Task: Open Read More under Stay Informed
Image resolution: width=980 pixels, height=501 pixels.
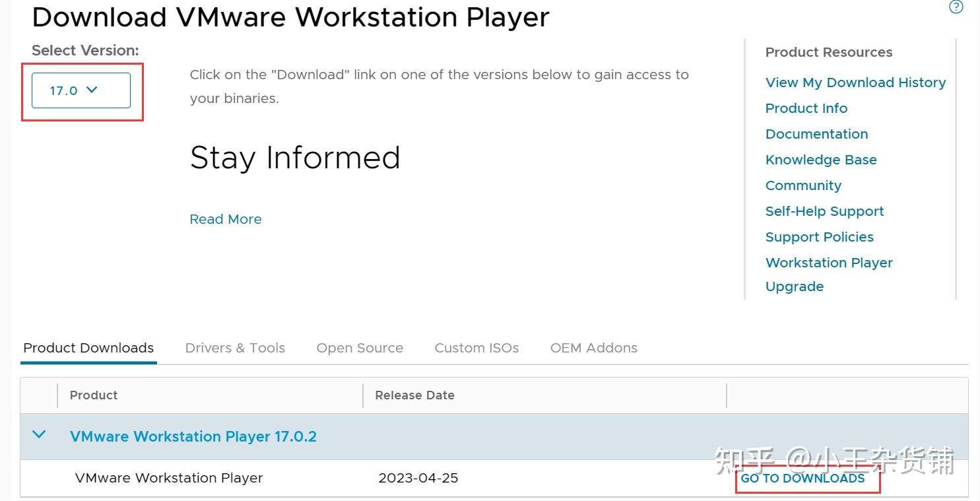Action: (x=225, y=218)
